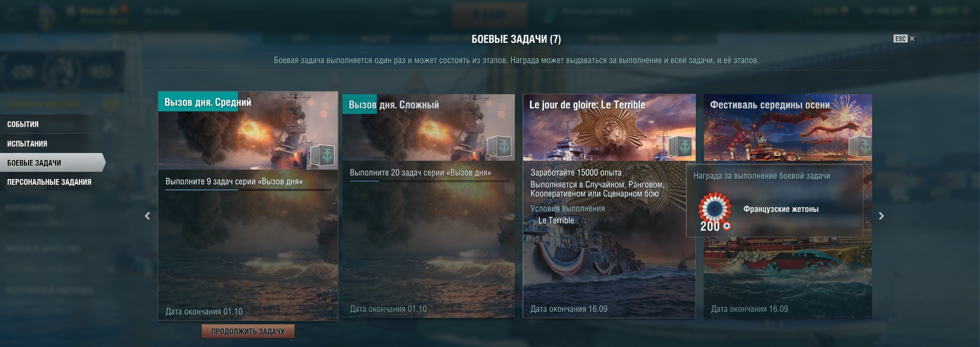The width and height of the screenshot is (980, 347).
Task: Click container reward icon on Le Terrible card
Action: click(681, 146)
